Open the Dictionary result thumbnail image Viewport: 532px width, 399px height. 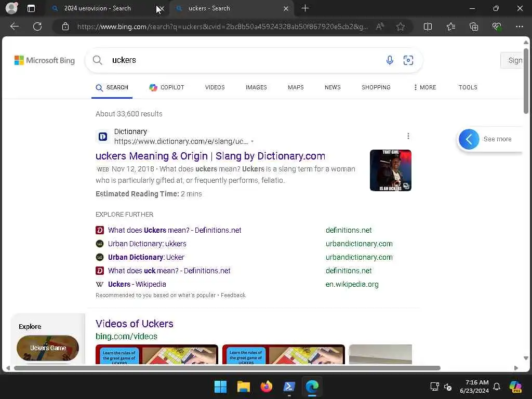[391, 170]
